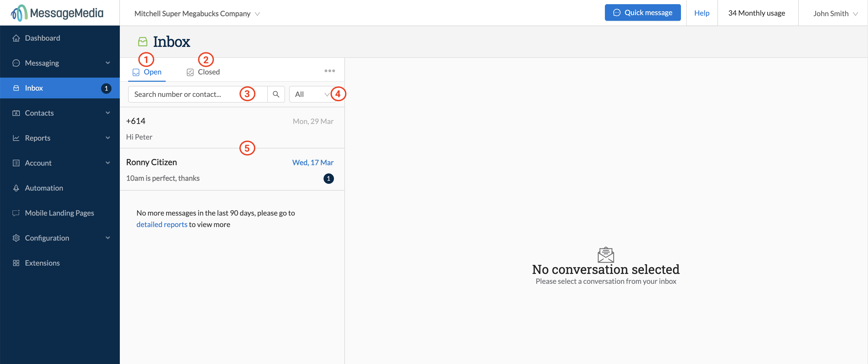Click the Extensions icon at sidebar bottom
The height and width of the screenshot is (364, 868).
16,263
